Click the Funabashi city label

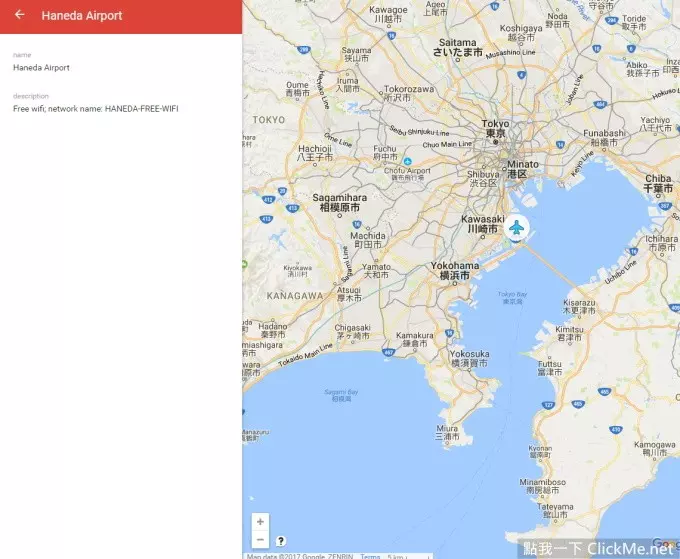coord(604,137)
